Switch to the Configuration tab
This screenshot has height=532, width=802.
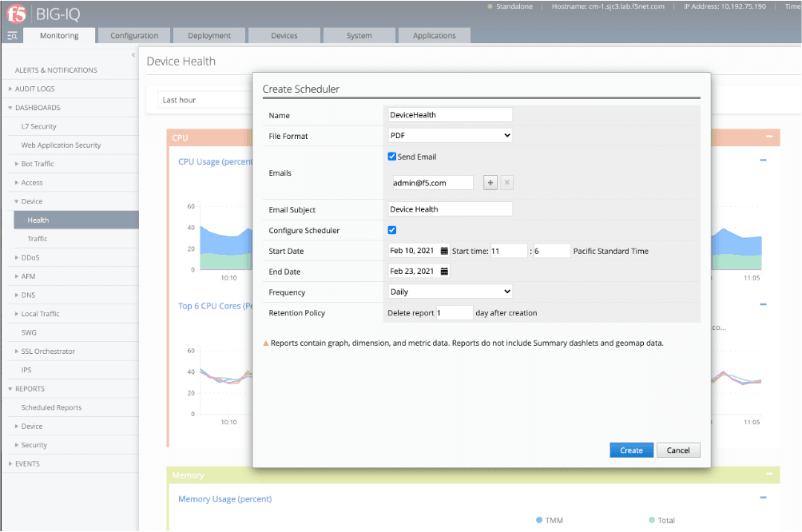134,36
